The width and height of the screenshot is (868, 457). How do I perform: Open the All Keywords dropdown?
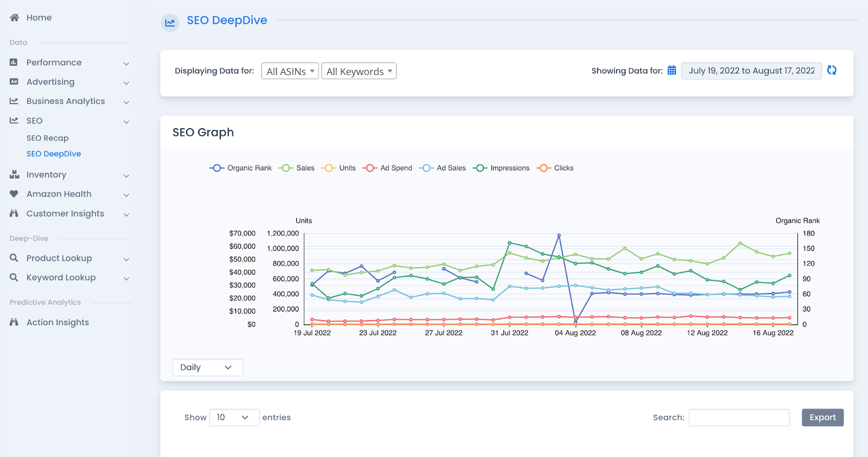[x=359, y=71]
